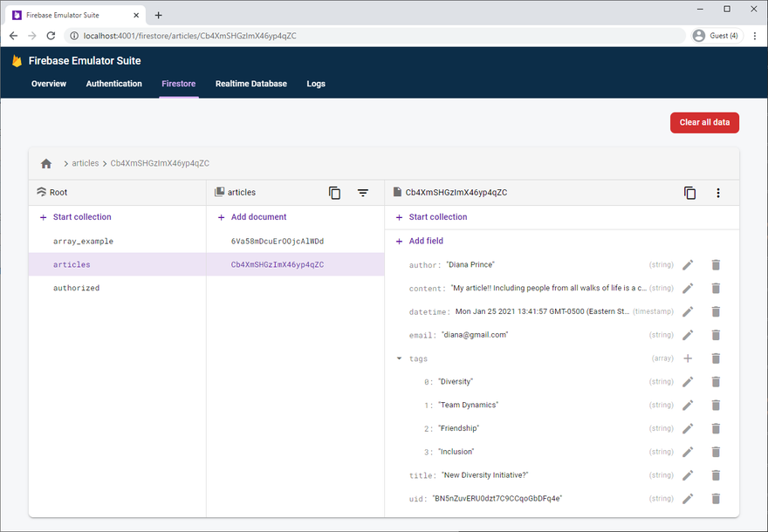Open the array_example collection

pos(117,242)
